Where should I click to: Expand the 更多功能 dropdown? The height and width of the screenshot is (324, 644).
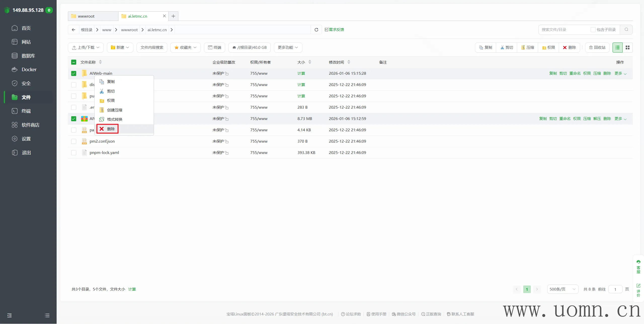(288, 48)
